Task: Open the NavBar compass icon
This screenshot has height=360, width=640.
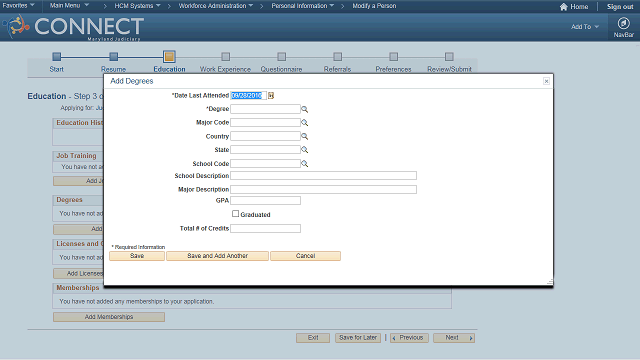Action: point(623,23)
